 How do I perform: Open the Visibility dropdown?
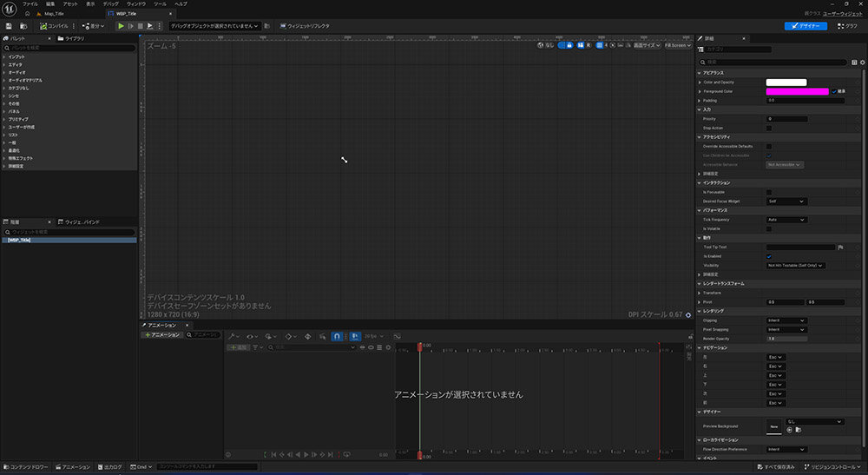pos(795,266)
